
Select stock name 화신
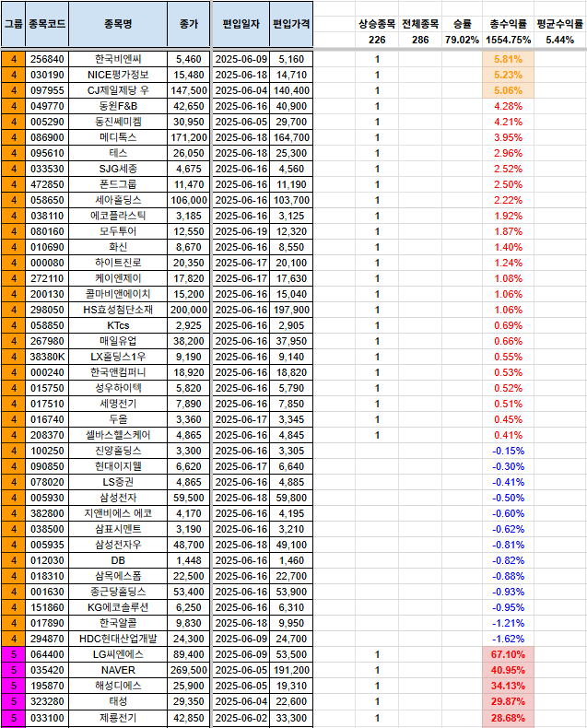(x=118, y=247)
